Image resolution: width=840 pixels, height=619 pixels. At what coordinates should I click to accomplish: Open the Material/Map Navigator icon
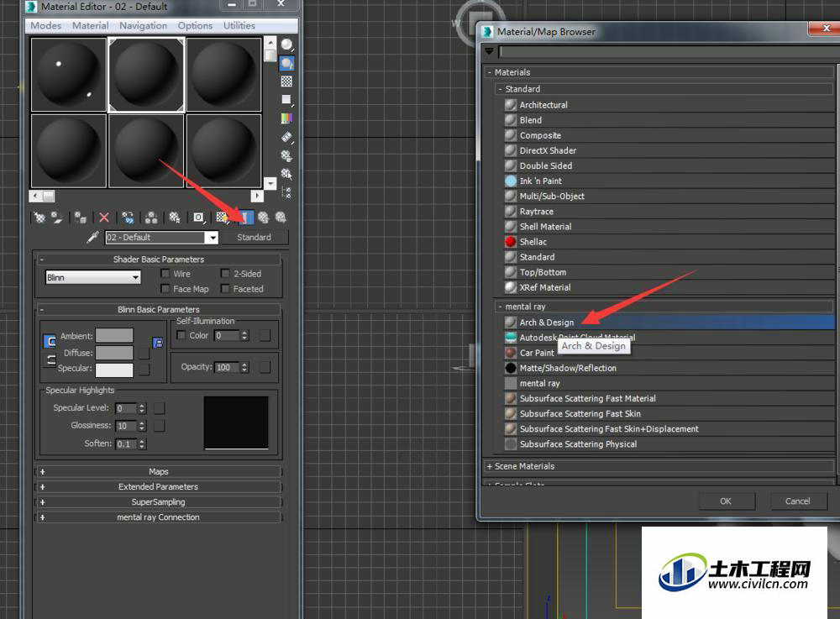pyautogui.click(x=287, y=192)
